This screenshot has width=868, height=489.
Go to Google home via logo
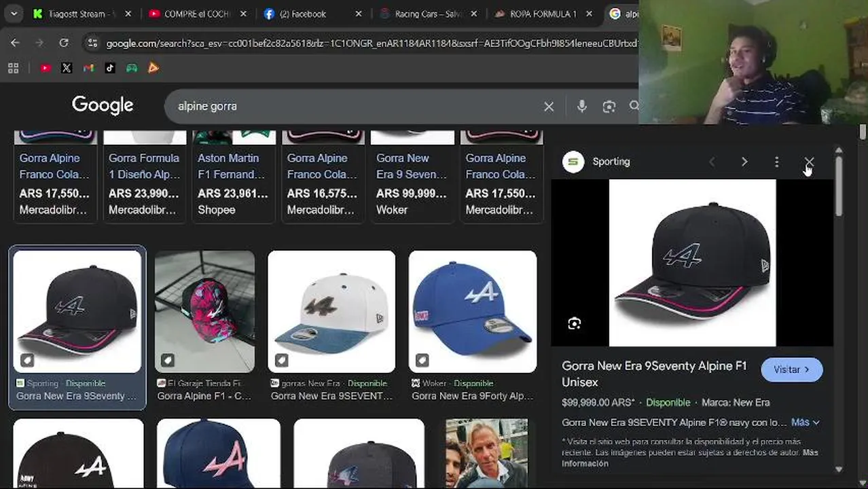click(103, 105)
